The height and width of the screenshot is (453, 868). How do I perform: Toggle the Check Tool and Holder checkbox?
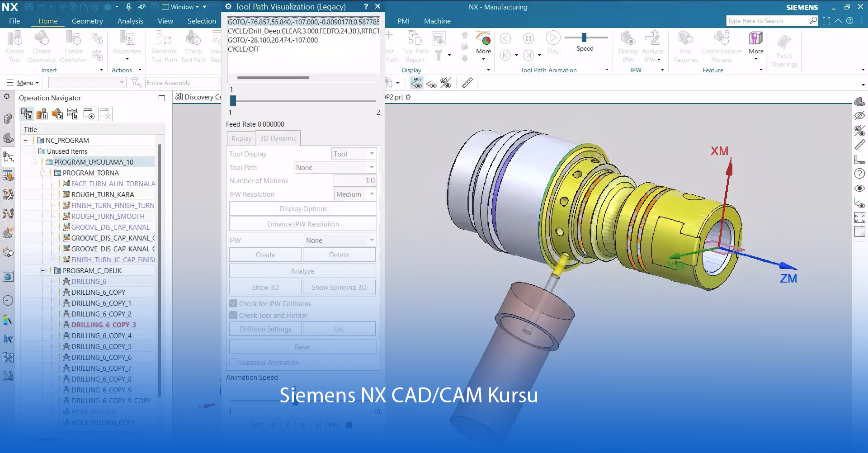(233, 315)
